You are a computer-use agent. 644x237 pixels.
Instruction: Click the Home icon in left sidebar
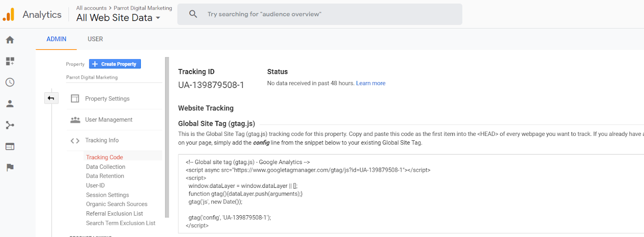point(10,39)
